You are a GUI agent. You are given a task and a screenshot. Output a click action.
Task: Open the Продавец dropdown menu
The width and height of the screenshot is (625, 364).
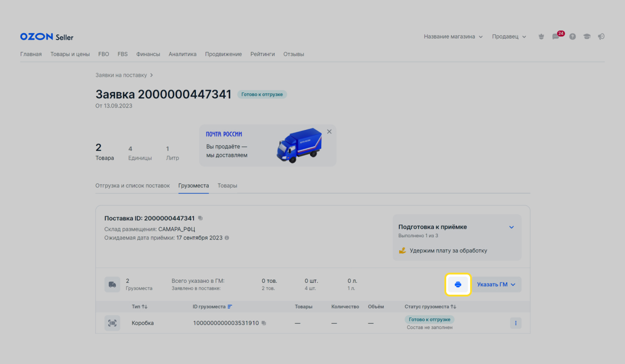(x=509, y=36)
